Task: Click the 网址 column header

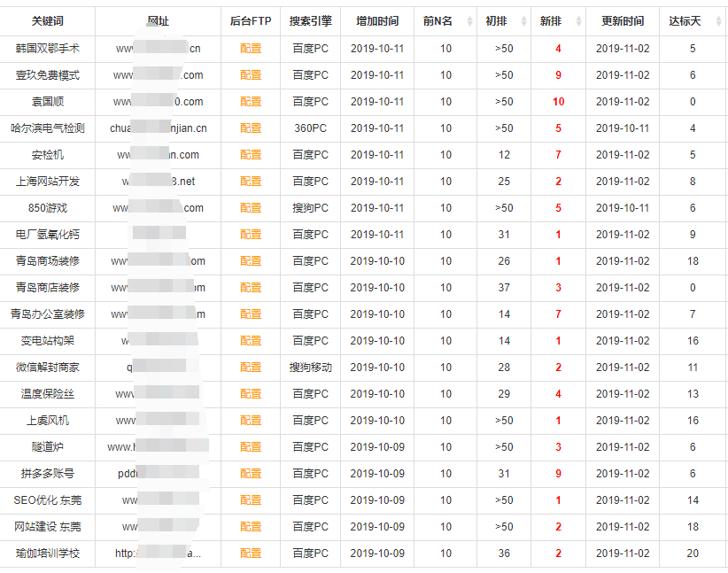Action: pos(158,21)
